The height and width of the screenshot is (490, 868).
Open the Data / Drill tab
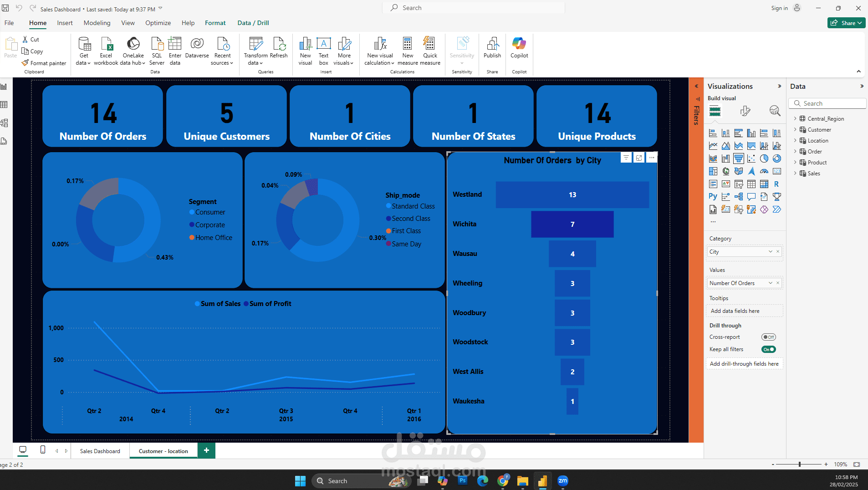[x=253, y=23]
